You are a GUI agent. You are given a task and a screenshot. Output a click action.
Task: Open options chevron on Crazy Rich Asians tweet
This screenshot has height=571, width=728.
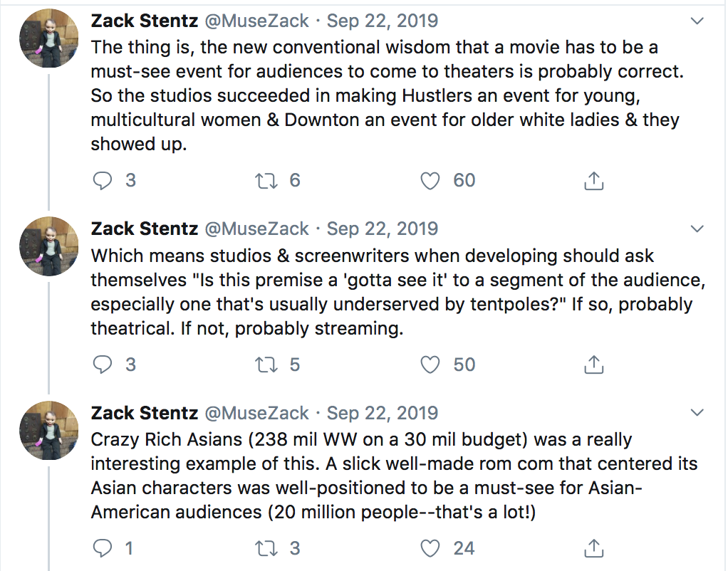(x=697, y=412)
